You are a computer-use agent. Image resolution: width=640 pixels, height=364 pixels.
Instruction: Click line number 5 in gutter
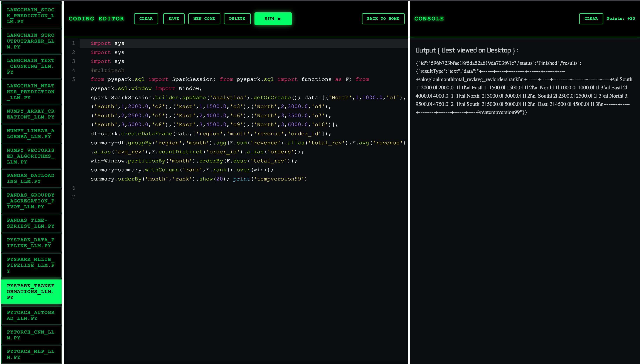click(74, 79)
